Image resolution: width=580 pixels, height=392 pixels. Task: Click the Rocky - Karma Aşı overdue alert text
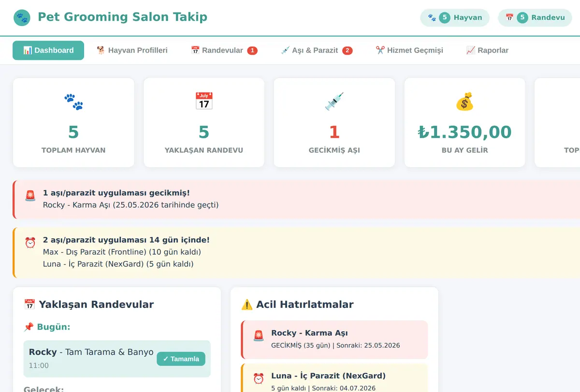(x=130, y=205)
